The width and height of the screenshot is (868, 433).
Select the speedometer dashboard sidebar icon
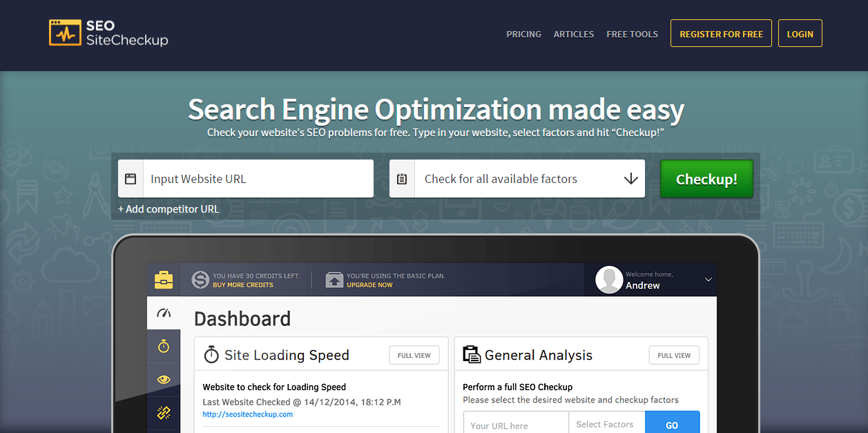point(164,313)
